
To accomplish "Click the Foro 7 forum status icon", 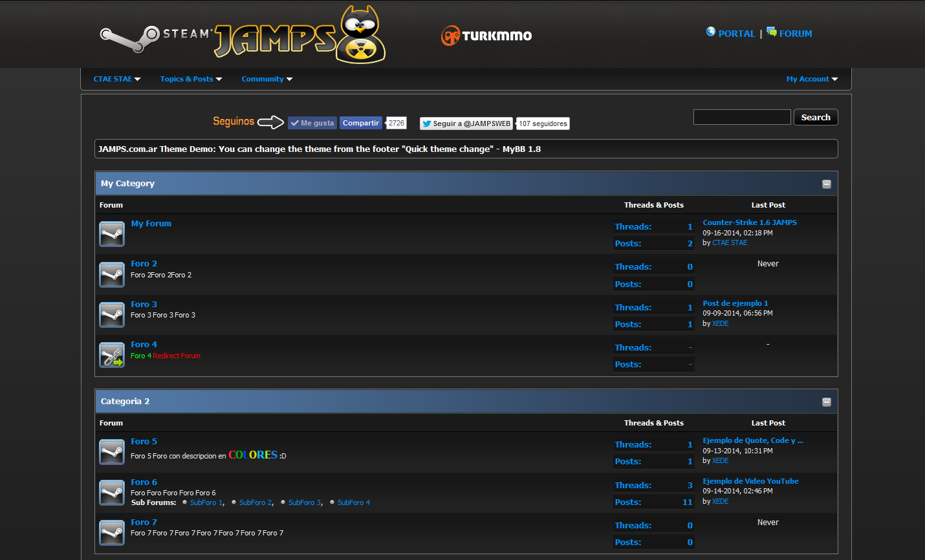I will (112, 533).
